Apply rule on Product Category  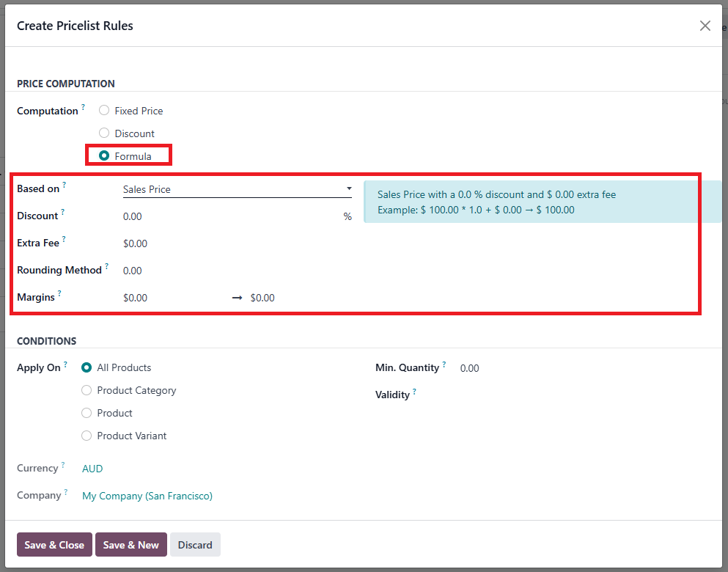[x=87, y=390]
